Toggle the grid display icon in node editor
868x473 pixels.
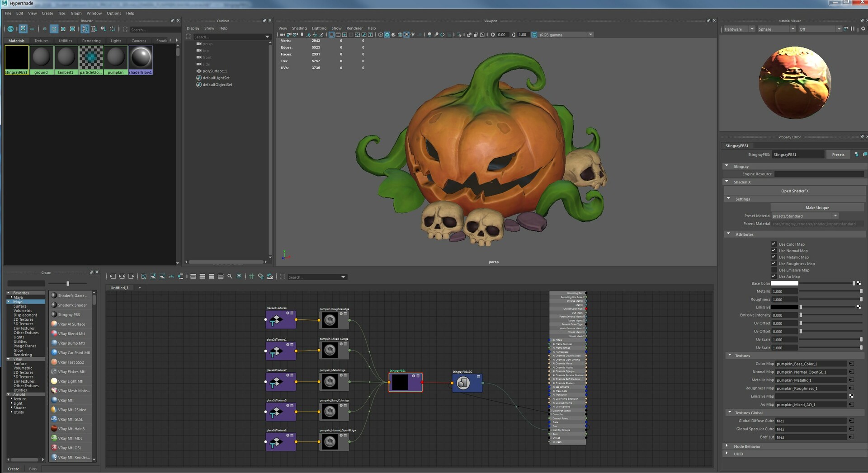pos(252,276)
